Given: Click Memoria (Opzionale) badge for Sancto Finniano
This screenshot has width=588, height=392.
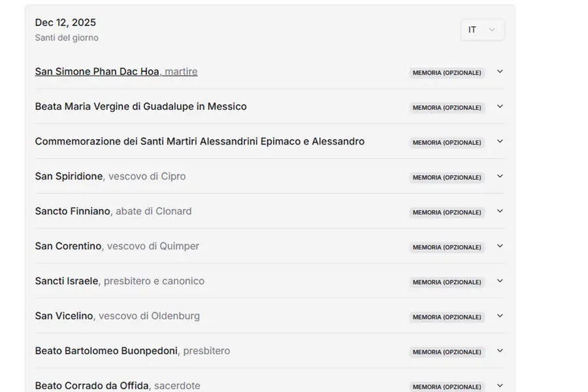Looking at the screenshot, I should tap(447, 212).
